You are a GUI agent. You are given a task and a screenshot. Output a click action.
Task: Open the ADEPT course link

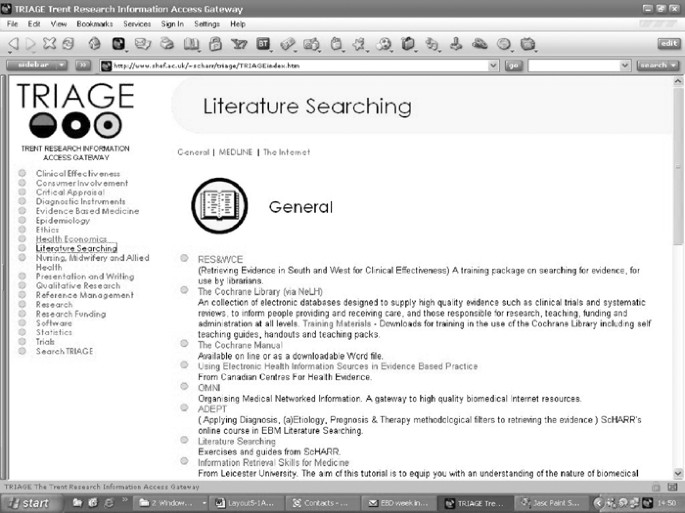click(212, 409)
